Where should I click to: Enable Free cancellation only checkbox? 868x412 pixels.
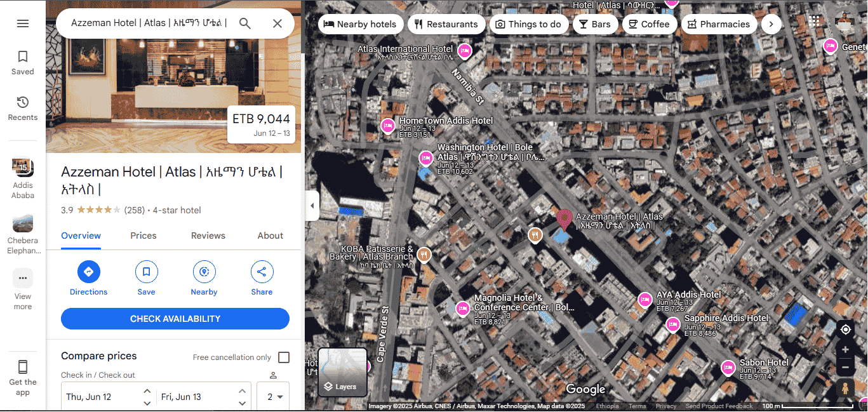click(284, 357)
